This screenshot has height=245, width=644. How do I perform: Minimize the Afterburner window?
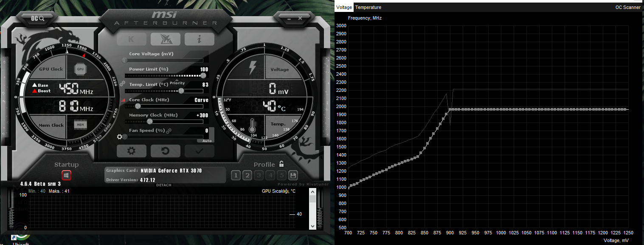coord(288,18)
